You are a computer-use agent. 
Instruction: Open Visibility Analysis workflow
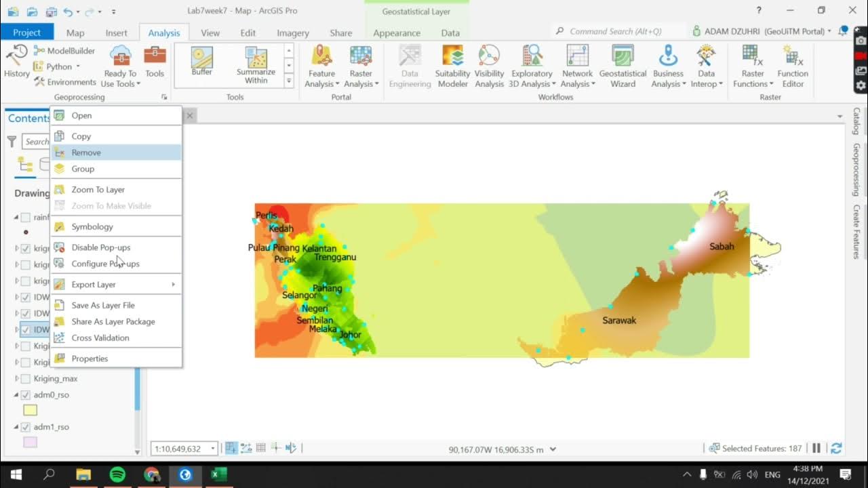(x=489, y=66)
